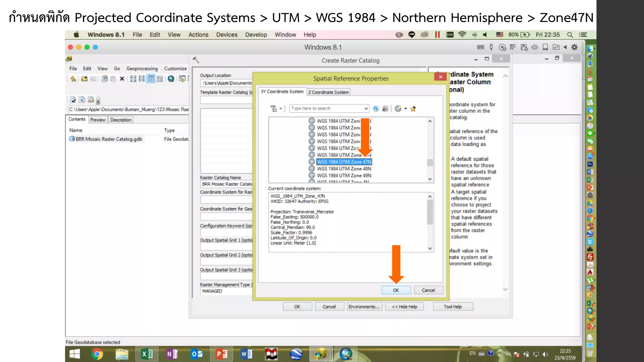644x362 pixels.
Task: Select WGS 1984 UTM Zone 48N
Action: pos(344,169)
